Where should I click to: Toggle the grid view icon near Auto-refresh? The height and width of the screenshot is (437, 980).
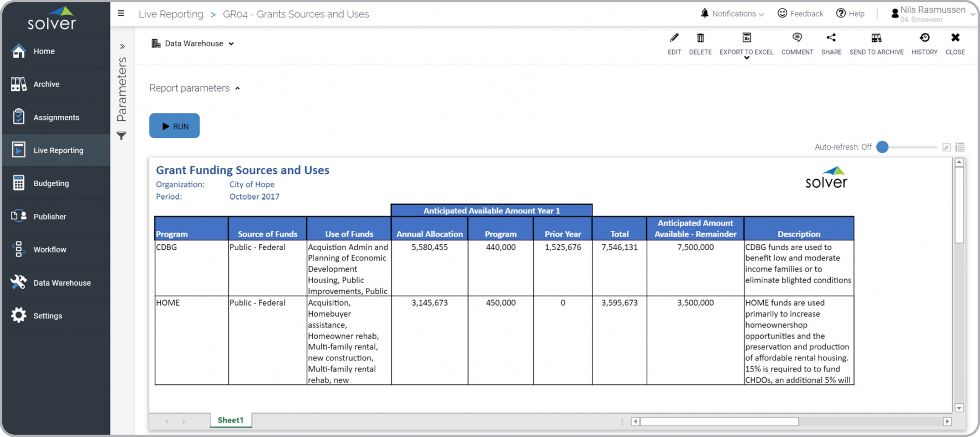[960, 147]
